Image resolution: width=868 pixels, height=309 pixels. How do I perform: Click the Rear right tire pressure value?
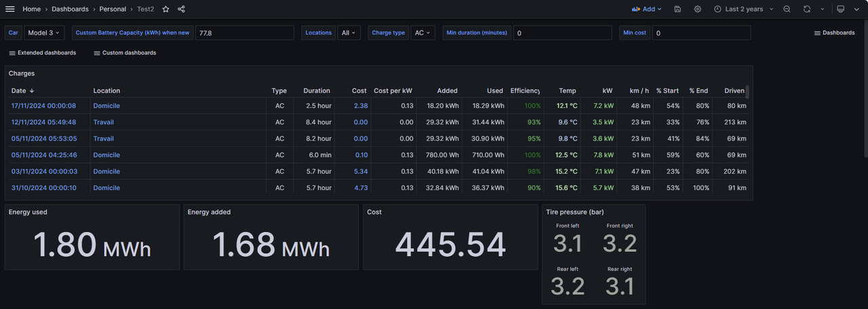click(x=620, y=287)
